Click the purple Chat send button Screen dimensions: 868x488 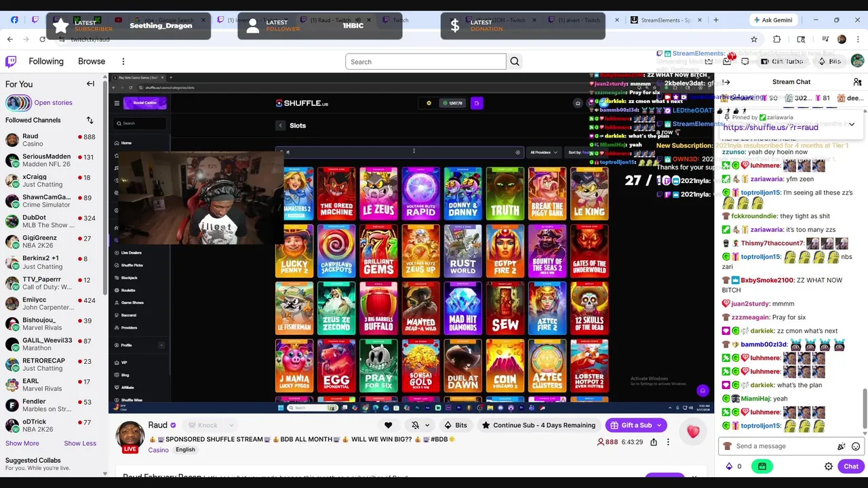[x=851, y=466]
